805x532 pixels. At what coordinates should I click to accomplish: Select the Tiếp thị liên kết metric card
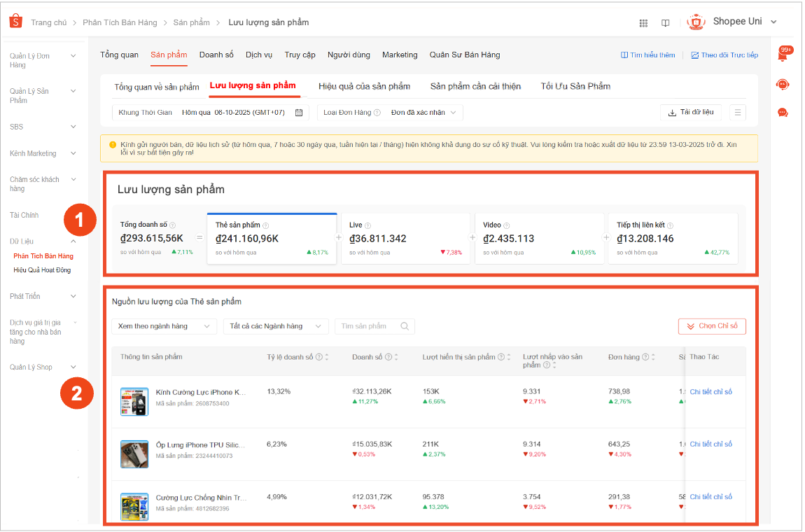click(x=673, y=239)
